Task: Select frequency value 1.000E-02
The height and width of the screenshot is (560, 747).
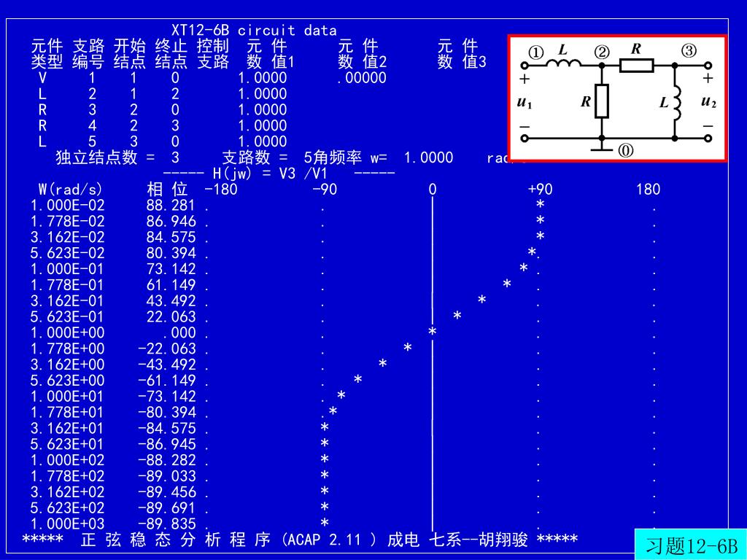Action: [x=67, y=206]
